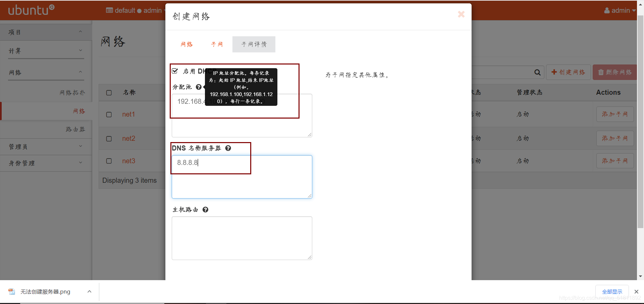Disable the 启用 DHCP checkbox
This screenshot has width=644, height=304.
(175, 71)
